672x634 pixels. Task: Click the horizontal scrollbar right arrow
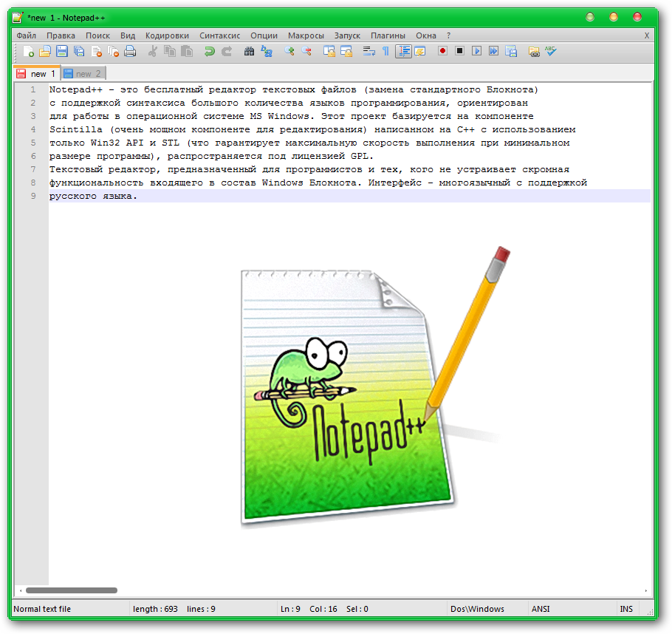pyautogui.click(x=646, y=590)
